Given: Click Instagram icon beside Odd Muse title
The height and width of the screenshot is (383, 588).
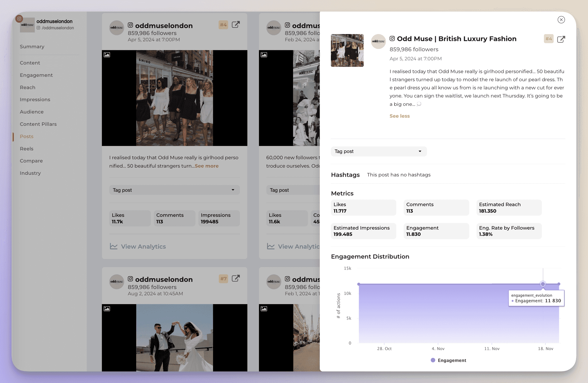Looking at the screenshot, I should pos(392,39).
